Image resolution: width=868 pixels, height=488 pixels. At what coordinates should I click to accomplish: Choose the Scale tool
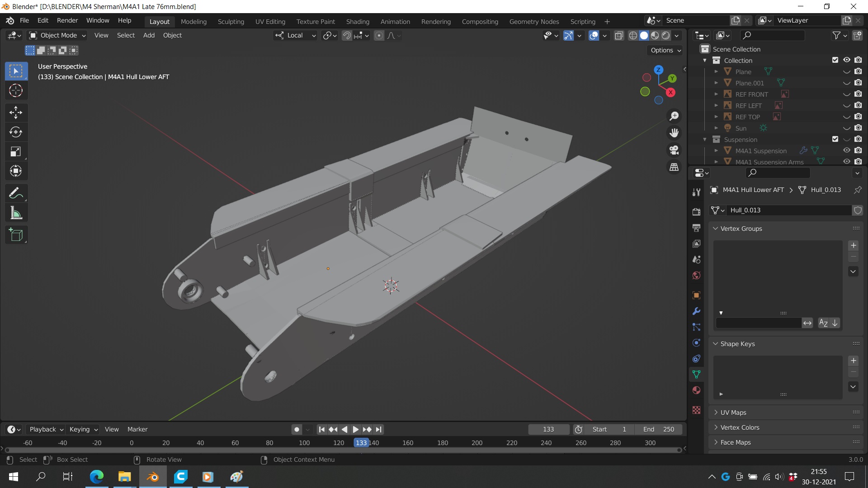[16, 152]
